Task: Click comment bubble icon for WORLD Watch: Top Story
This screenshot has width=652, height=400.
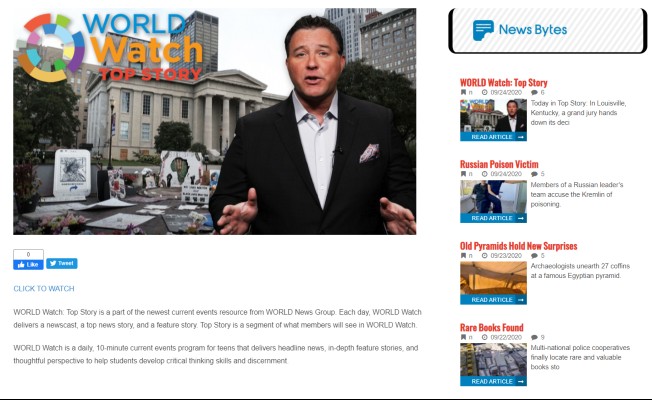Action: [534, 92]
